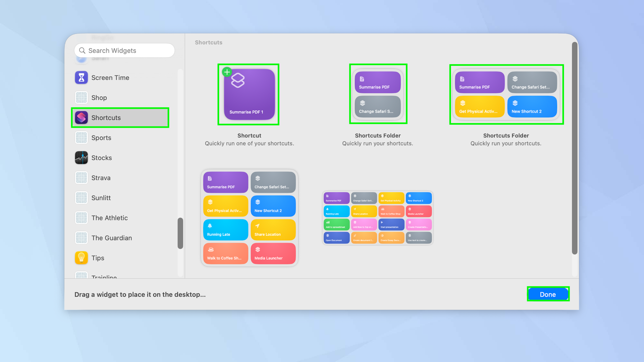Screen dimensions: 644x362
Task: Click the Stocks app icon in sidebar
Action: pyautogui.click(x=81, y=158)
